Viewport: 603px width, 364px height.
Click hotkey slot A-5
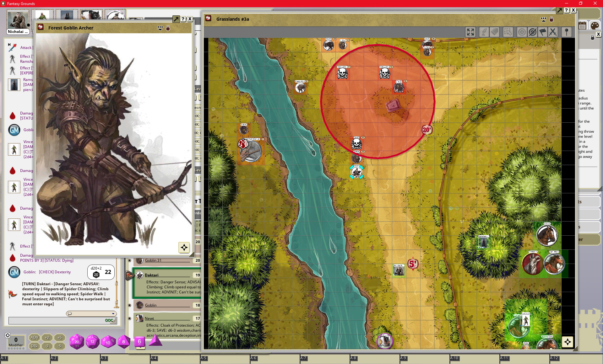pos(225,358)
